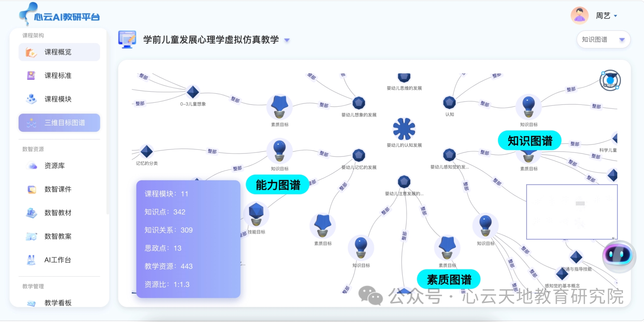Select the 数智课件 courseware icon

(31, 189)
